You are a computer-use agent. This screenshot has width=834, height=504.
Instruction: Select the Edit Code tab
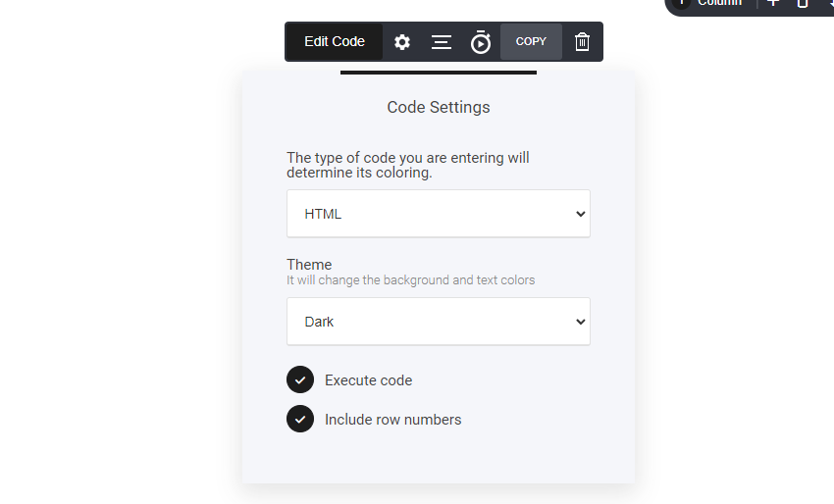tap(335, 42)
